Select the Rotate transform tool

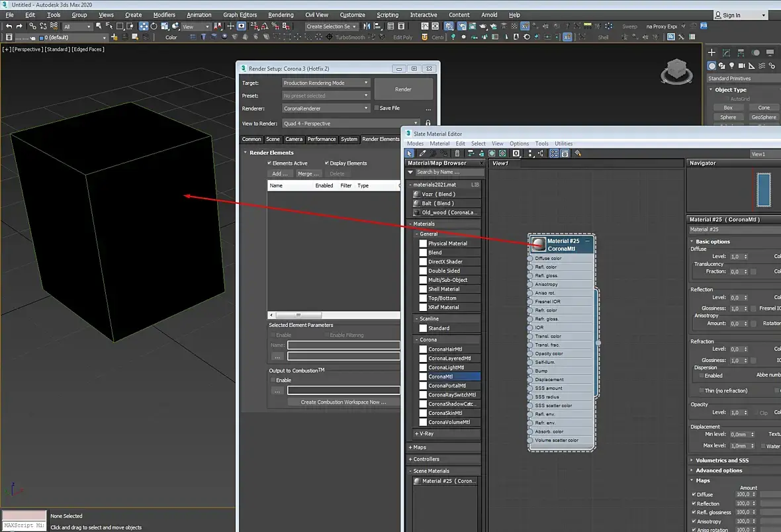tap(154, 26)
